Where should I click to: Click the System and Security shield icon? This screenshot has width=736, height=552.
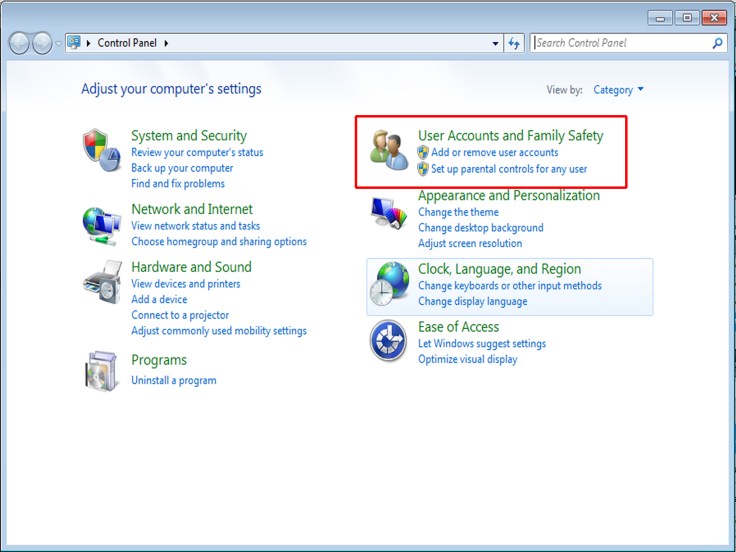click(101, 148)
